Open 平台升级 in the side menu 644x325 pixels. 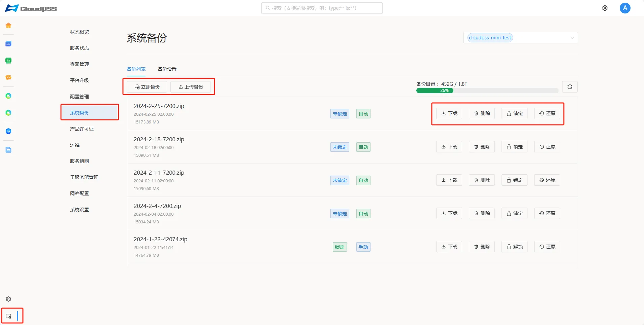(79, 80)
